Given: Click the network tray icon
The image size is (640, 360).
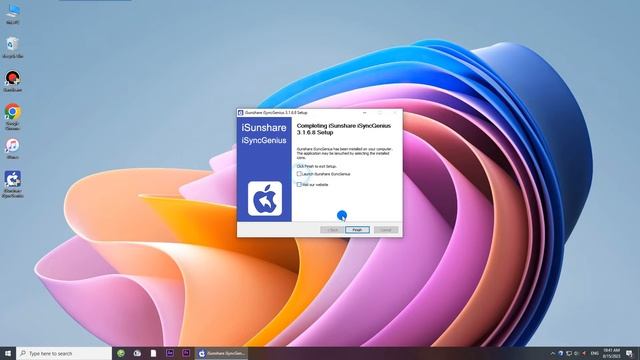Looking at the screenshot, I should click(569, 353).
